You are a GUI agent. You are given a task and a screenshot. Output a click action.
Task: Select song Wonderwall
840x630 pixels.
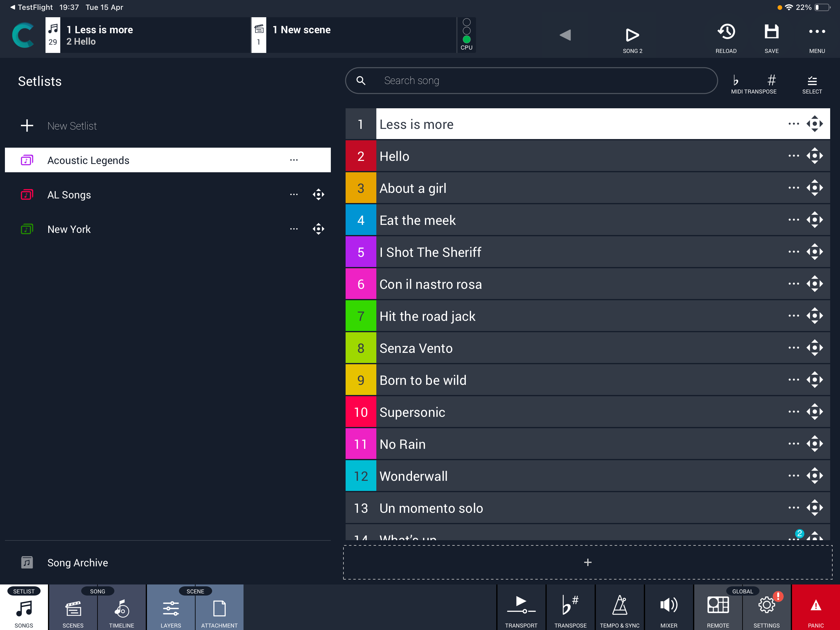point(588,476)
